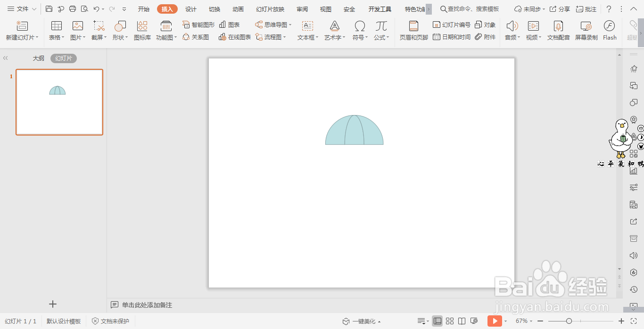Click the New Slide (新建幻灯片) icon
The width and height of the screenshot is (644, 329).
(22, 26)
